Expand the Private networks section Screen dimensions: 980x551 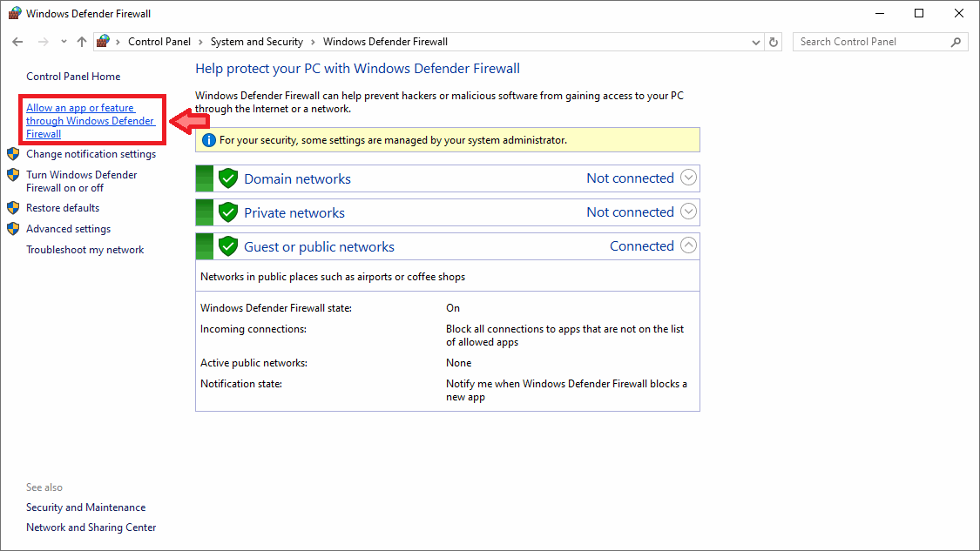click(688, 212)
